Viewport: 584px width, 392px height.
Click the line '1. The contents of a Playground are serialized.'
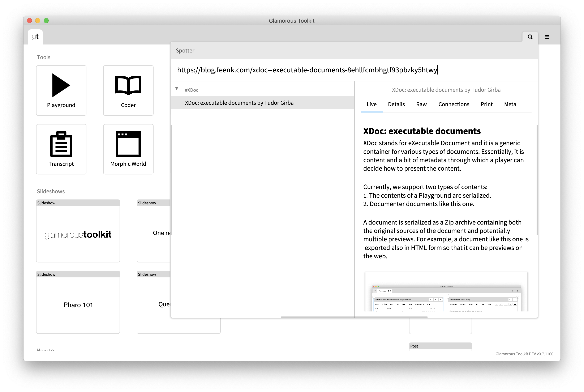[427, 196]
